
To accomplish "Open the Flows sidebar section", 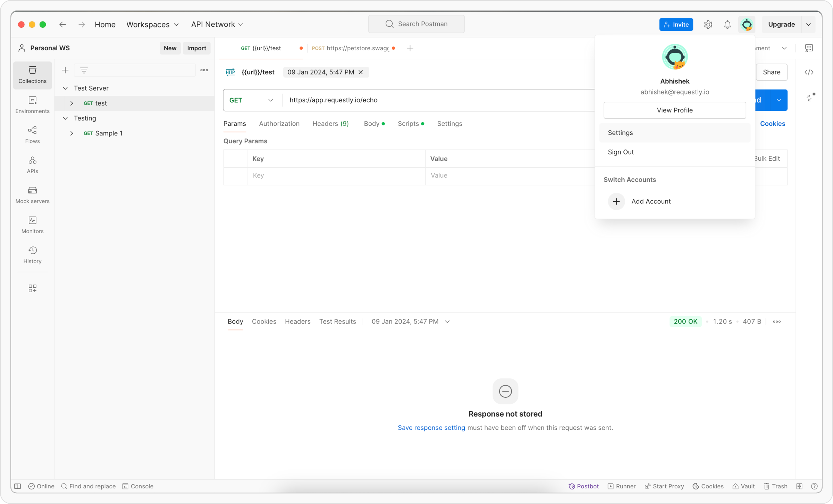I will 32,135.
